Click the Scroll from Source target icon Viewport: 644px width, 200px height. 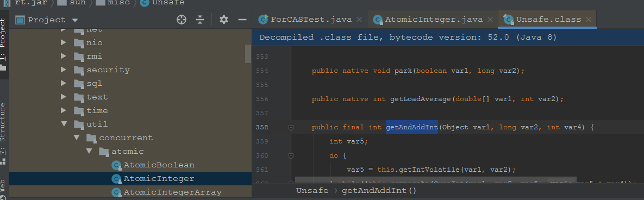point(182,20)
